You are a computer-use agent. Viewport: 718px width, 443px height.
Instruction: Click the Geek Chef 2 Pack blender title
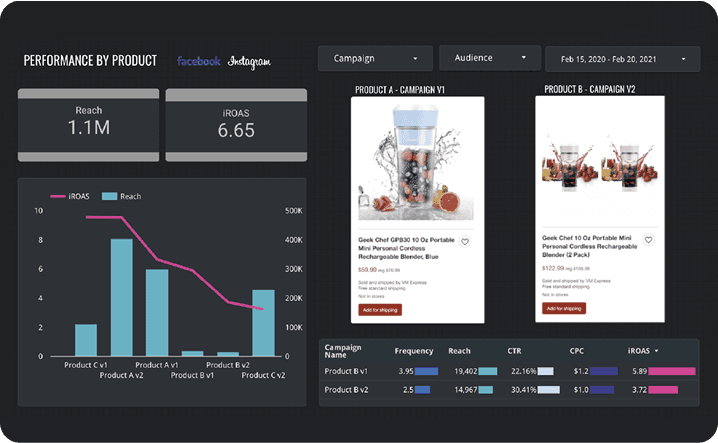590,246
